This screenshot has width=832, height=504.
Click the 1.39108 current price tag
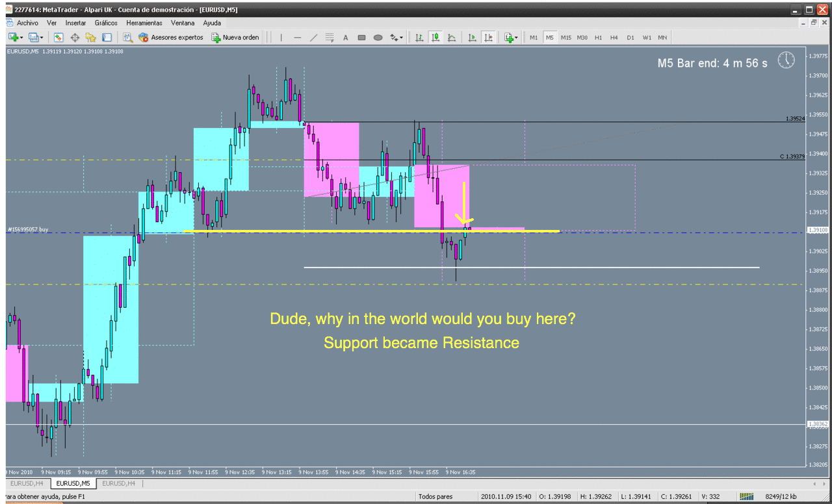(x=817, y=230)
